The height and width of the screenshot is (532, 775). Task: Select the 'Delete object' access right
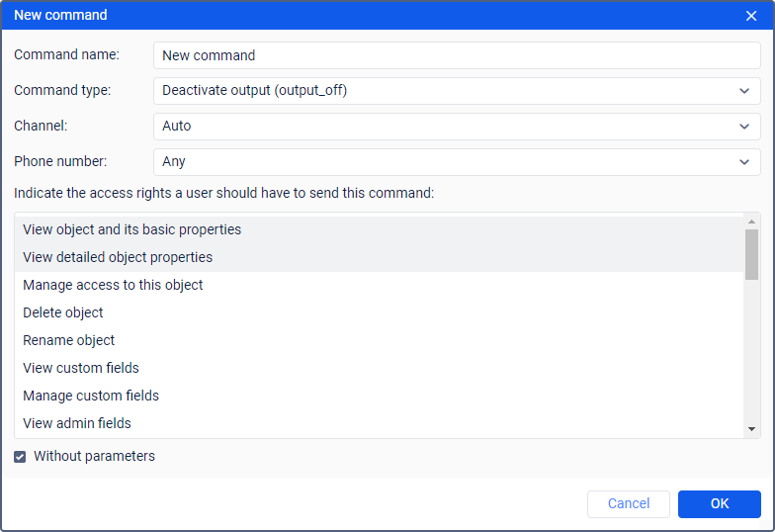tap(63, 312)
